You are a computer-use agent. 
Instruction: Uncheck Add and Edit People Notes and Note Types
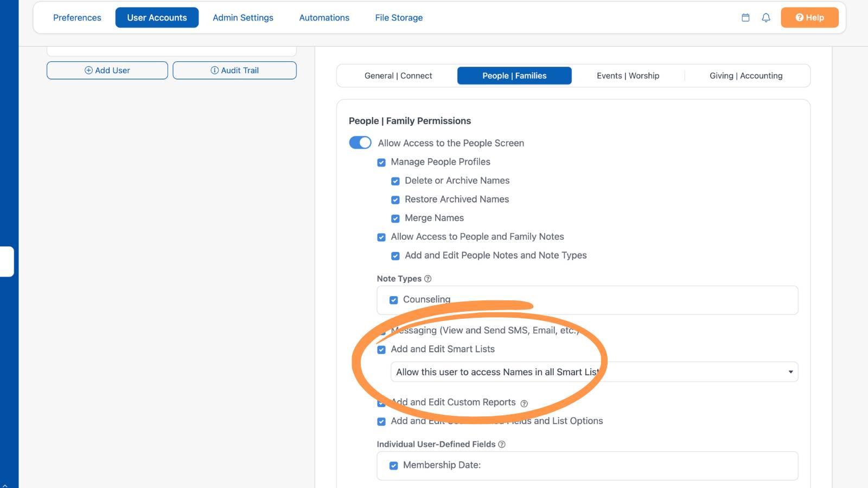[395, 256]
